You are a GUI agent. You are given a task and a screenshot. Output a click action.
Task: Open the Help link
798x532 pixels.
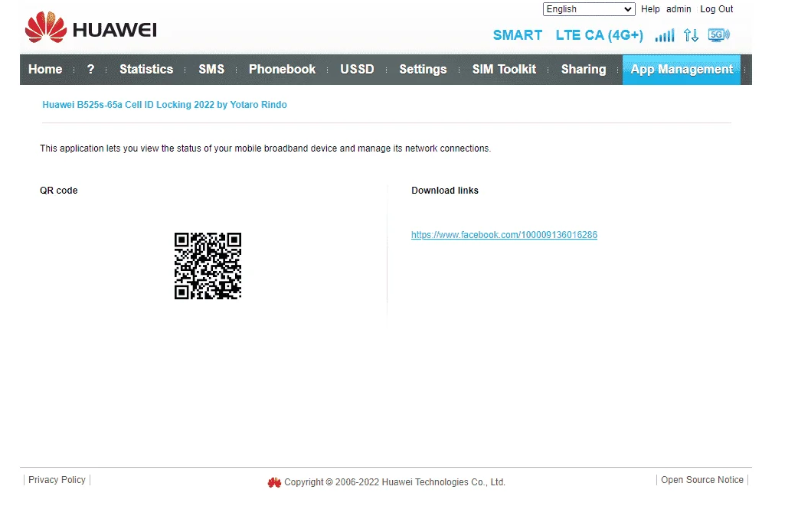[x=650, y=9]
